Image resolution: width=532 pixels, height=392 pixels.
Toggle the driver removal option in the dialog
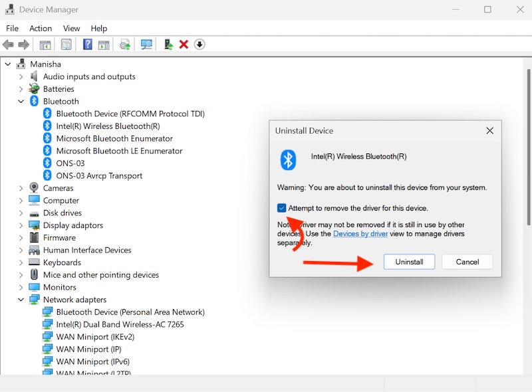(282, 208)
